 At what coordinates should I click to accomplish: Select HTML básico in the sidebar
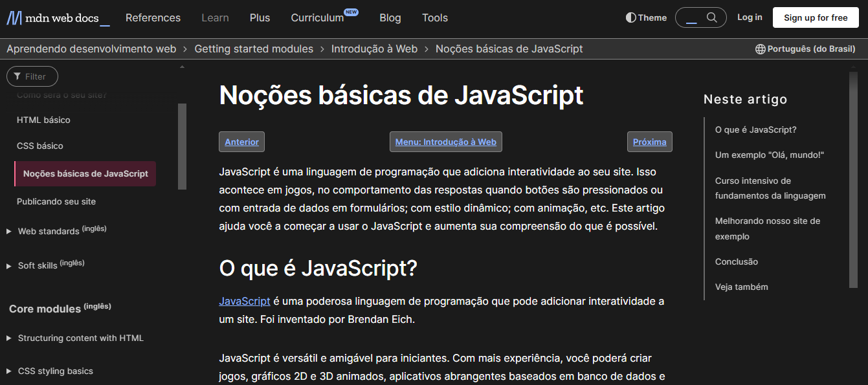click(43, 120)
